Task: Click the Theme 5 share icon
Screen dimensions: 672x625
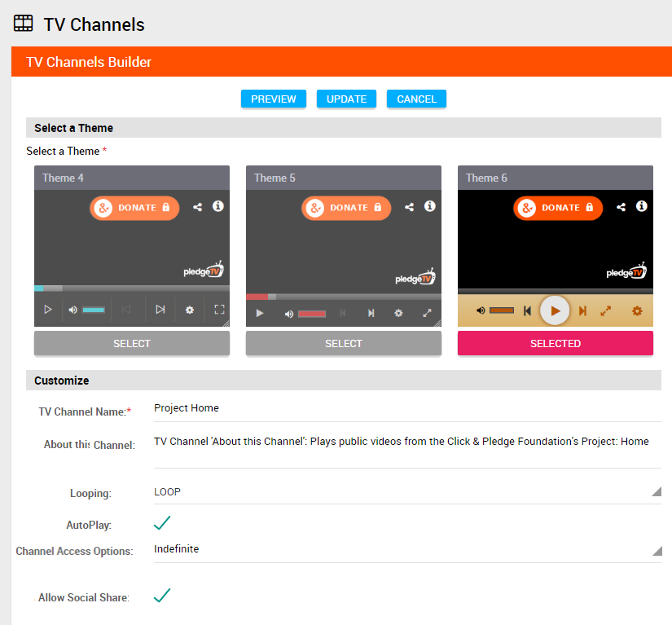Action: 409,207
